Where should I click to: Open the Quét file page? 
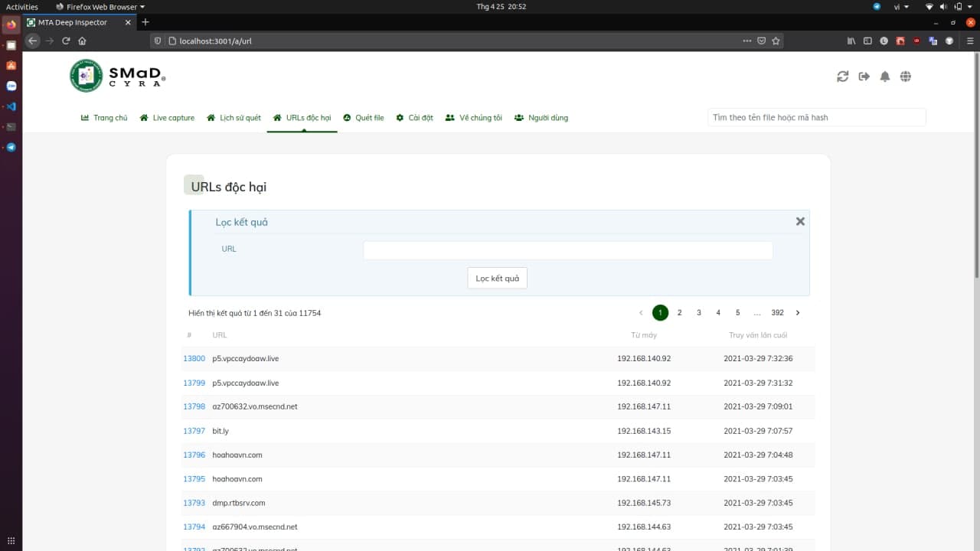pyautogui.click(x=363, y=118)
